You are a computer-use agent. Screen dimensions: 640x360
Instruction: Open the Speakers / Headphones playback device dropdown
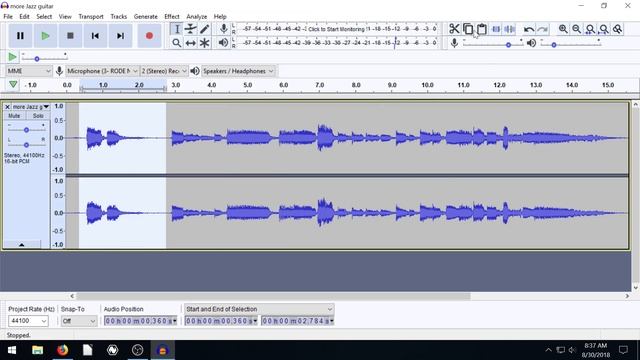click(238, 71)
